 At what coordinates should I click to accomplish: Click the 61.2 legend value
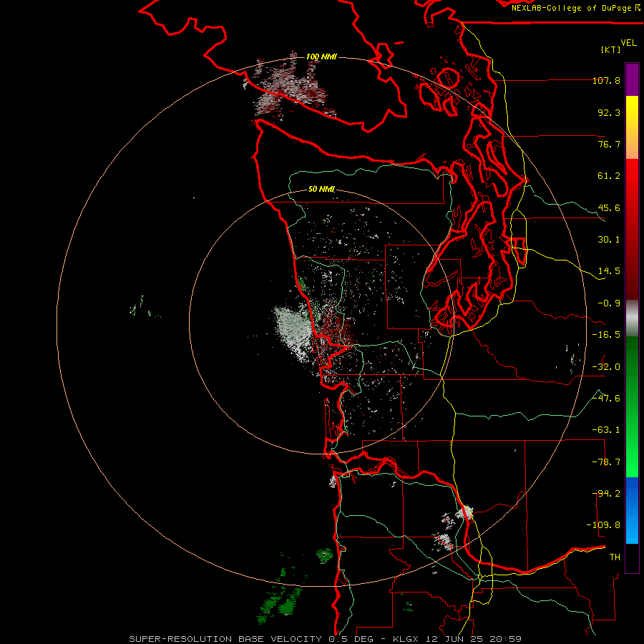[609, 176]
